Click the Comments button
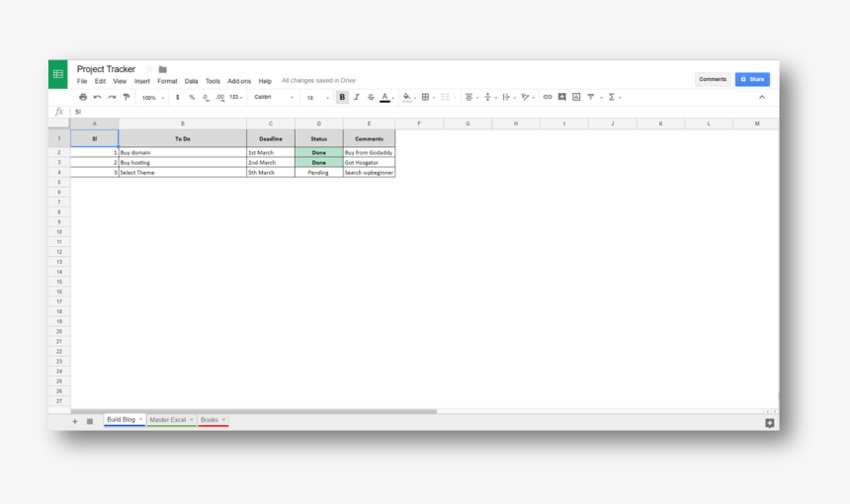 coord(713,79)
